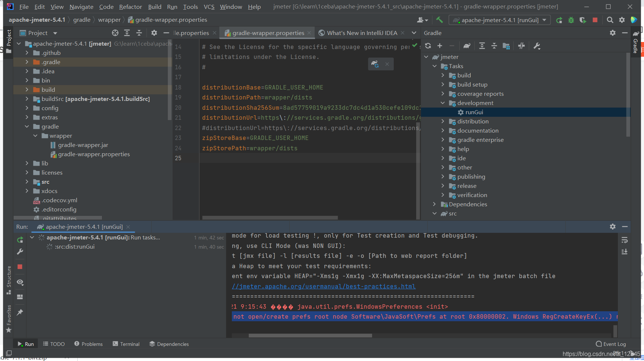Open the Terminal tool window
This screenshot has height=361, width=644.
pyautogui.click(x=126, y=344)
